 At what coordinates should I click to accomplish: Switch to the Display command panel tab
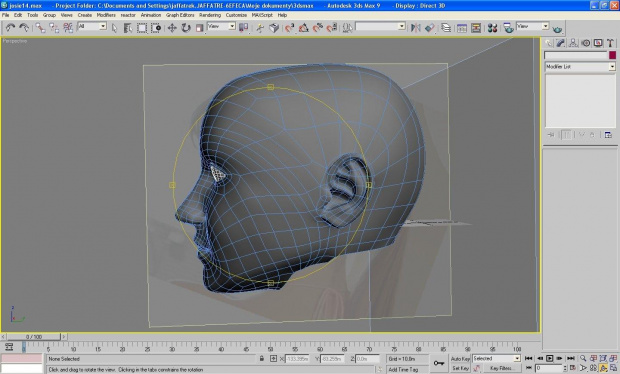tap(598, 43)
